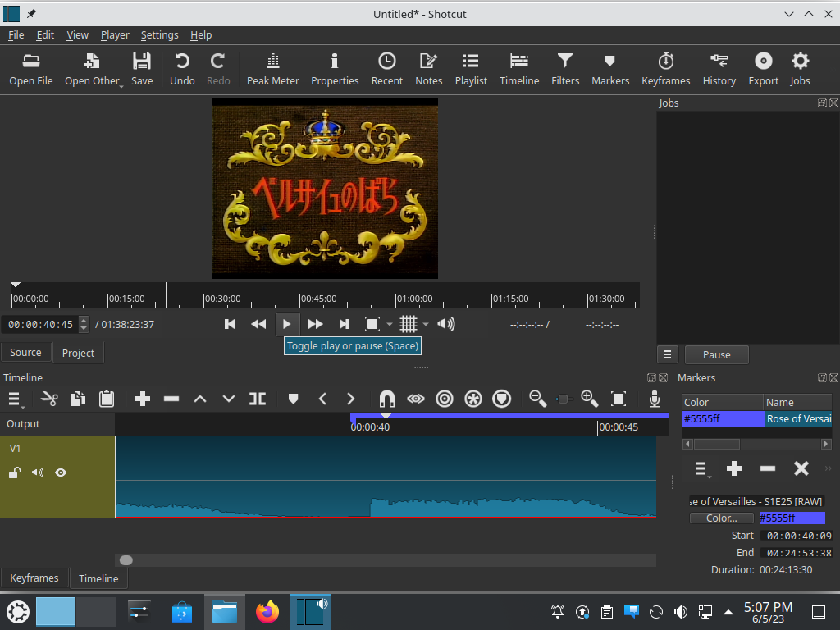The image size is (840, 630).
Task: Toggle play or pause
Action: pyautogui.click(x=286, y=324)
